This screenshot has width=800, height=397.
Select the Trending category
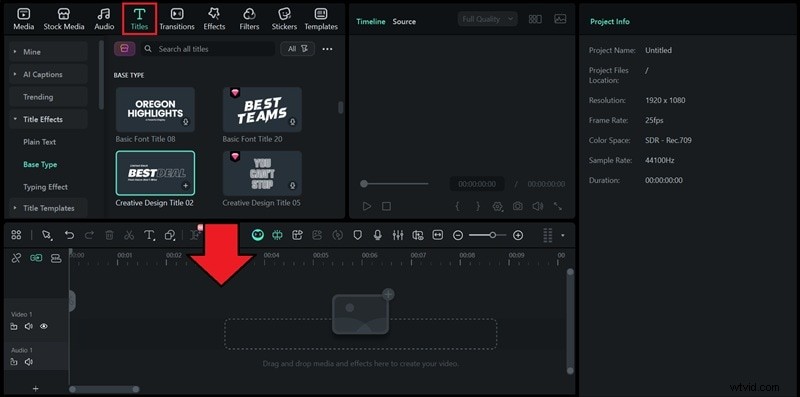tap(48, 96)
